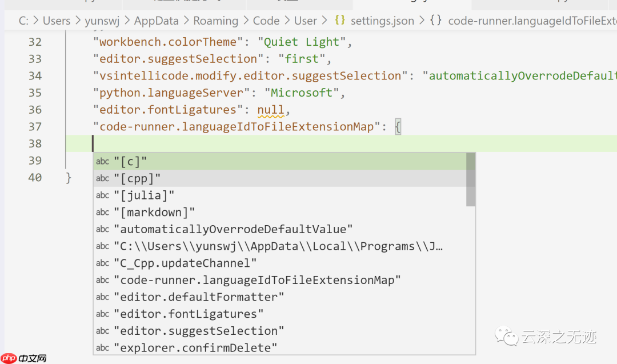Screen dimensions: 617x364
Task: Click the closing brace on line 40
Action: 69,178
